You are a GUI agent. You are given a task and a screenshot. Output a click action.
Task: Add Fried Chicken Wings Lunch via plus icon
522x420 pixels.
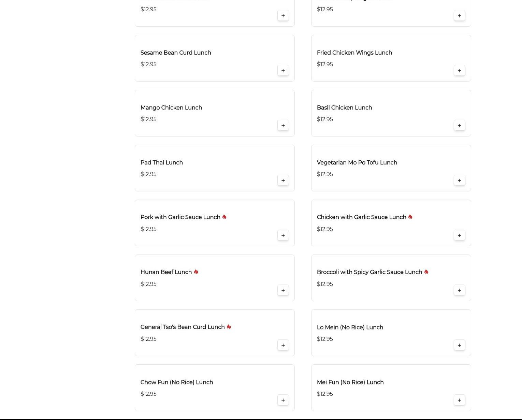(460, 71)
